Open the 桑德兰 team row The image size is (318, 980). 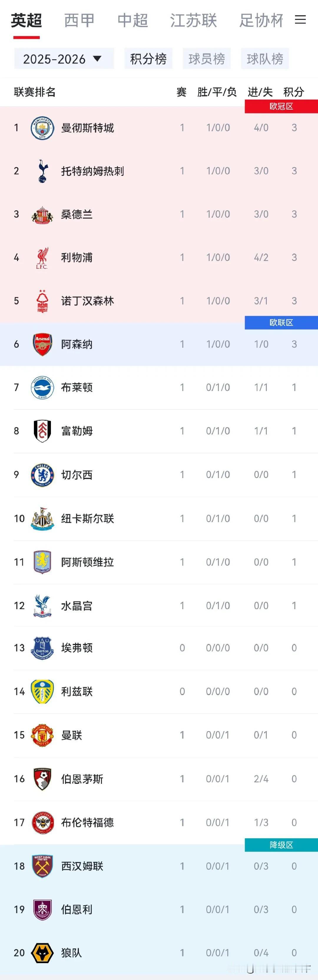159,214
